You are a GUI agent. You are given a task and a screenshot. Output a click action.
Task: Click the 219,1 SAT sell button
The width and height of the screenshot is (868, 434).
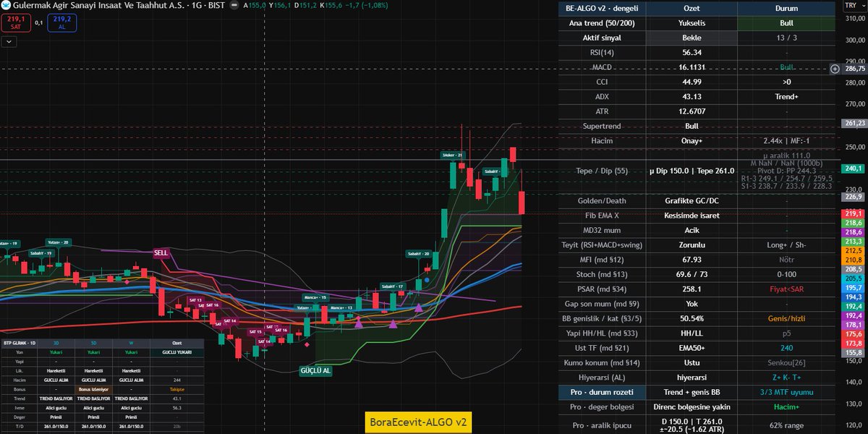(16, 23)
